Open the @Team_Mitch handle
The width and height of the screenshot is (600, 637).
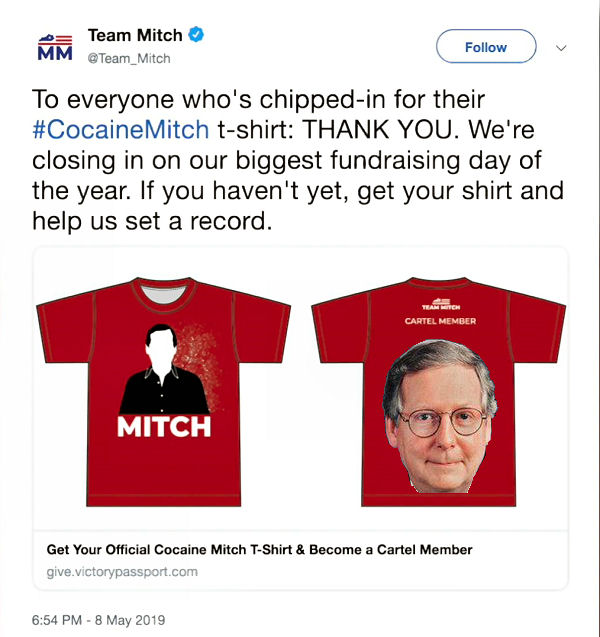tap(129, 58)
